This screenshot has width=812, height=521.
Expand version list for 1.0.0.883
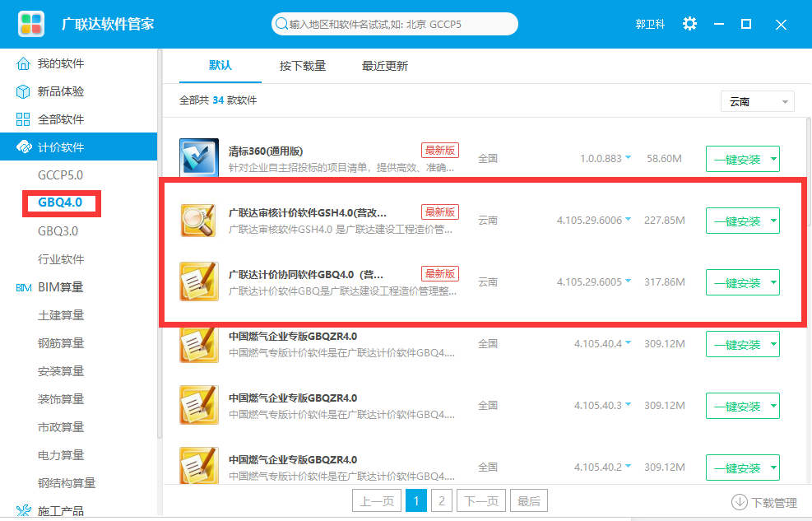click(x=628, y=157)
